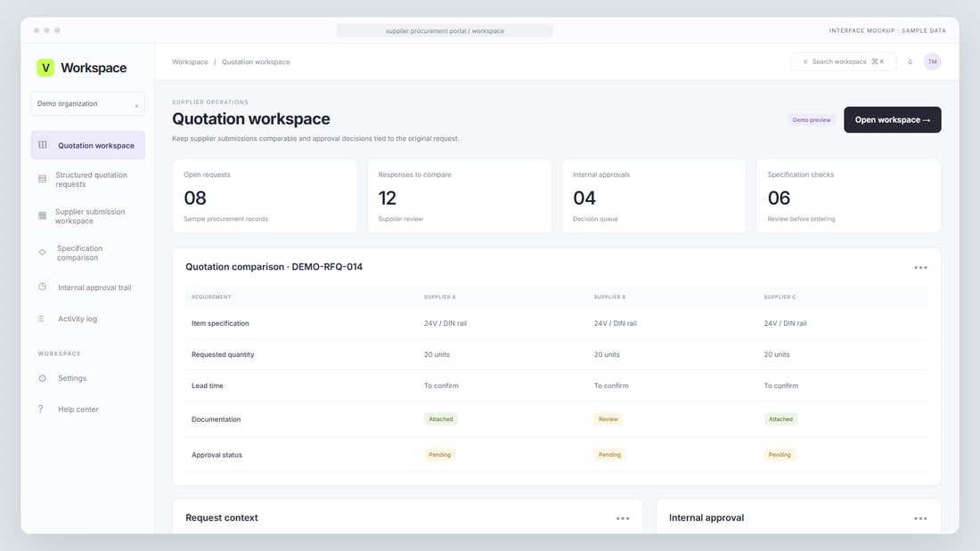Click the green V Workspace logo icon
Screen dimensions: 980x551
pos(45,68)
